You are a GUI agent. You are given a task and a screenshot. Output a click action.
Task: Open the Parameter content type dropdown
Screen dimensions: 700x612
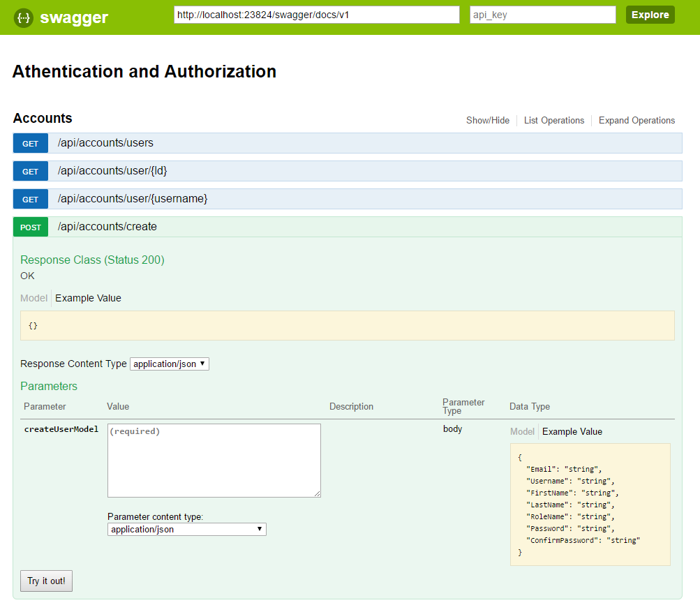(x=186, y=529)
